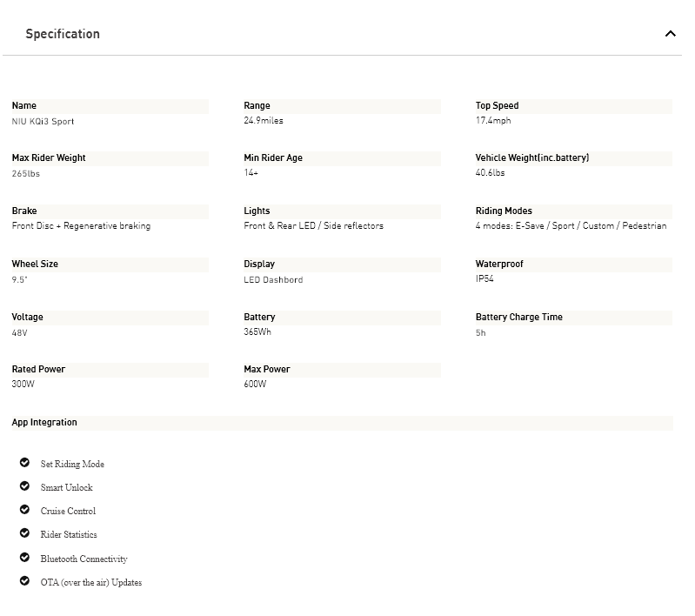
Task: Select the charge time value '5h'
Action: 481,333
